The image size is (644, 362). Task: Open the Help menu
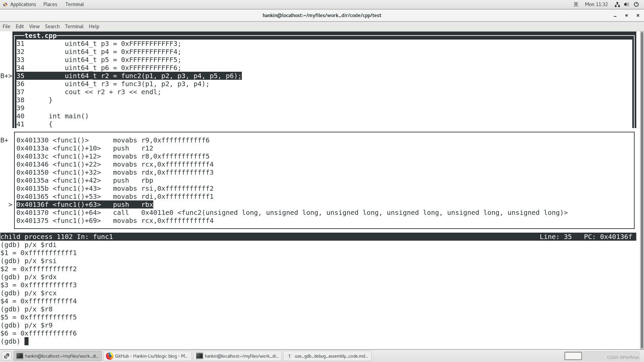point(94,26)
